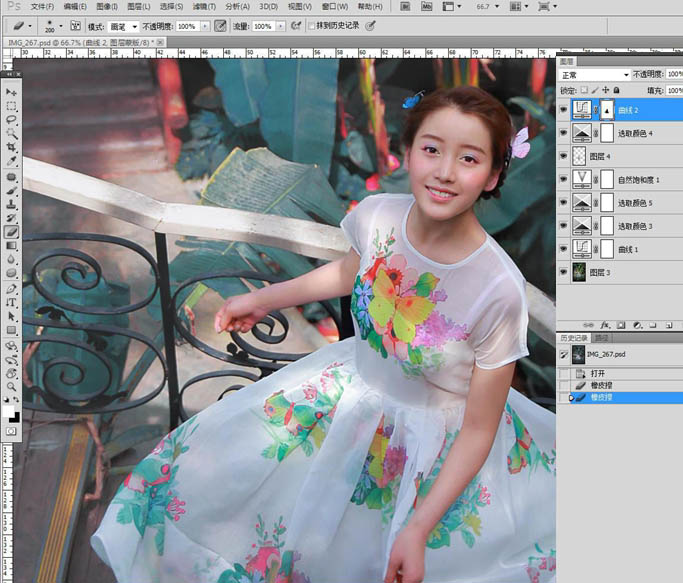Image resolution: width=683 pixels, height=583 pixels.
Task: Open the 图像(I) menu
Action: pyautogui.click(x=107, y=7)
